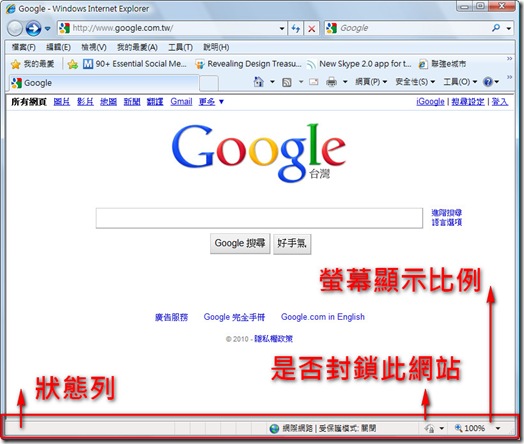Click the Google.com in English link

[323, 317]
